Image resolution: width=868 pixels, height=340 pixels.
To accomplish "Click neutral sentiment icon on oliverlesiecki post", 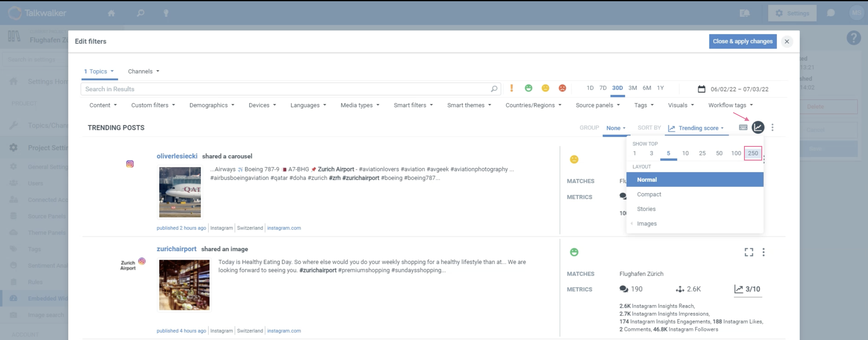I will (574, 159).
